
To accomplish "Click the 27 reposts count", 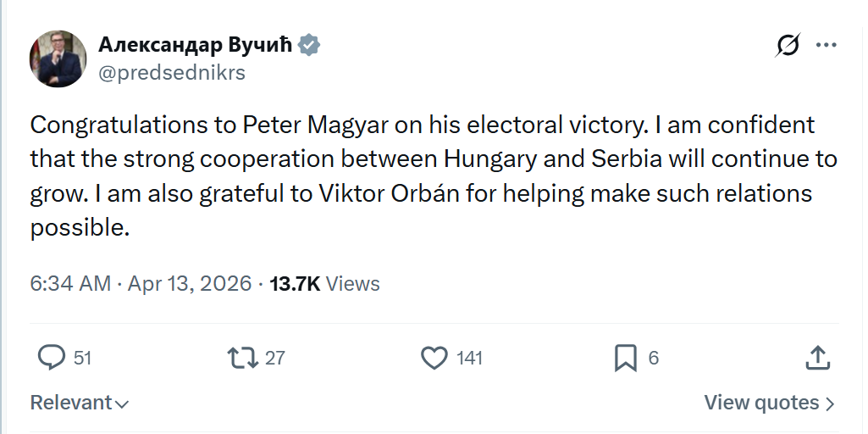I will point(275,359).
